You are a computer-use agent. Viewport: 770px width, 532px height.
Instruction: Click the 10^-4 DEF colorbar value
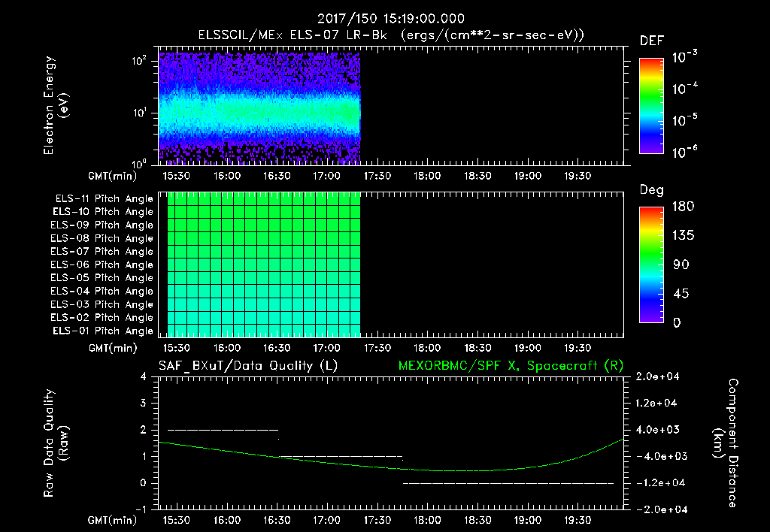tap(684, 89)
